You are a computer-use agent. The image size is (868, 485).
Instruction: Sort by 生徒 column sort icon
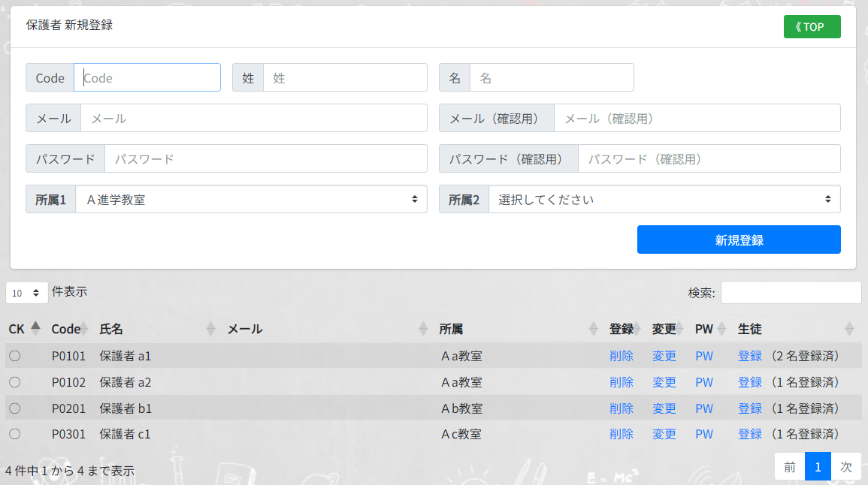click(849, 329)
